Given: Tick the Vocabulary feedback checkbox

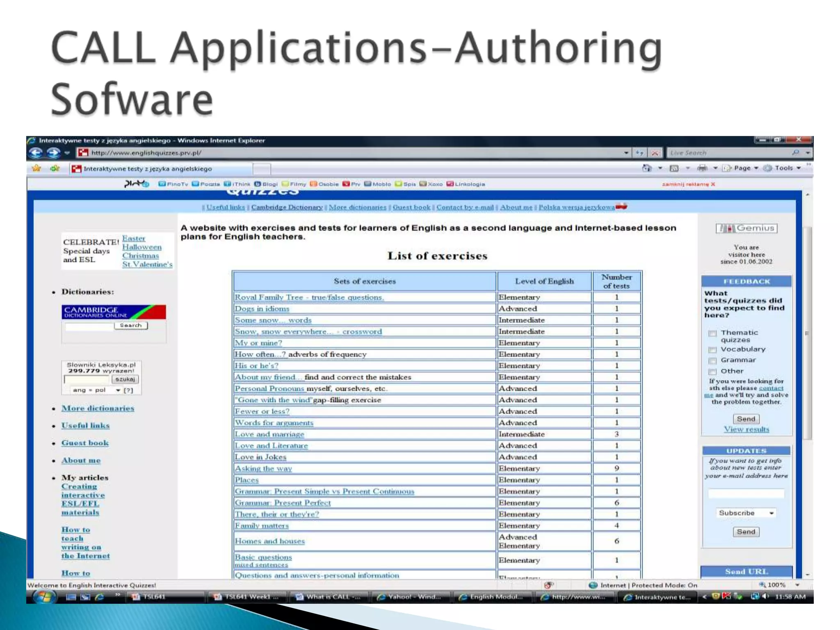Looking at the screenshot, I should pyautogui.click(x=712, y=350).
